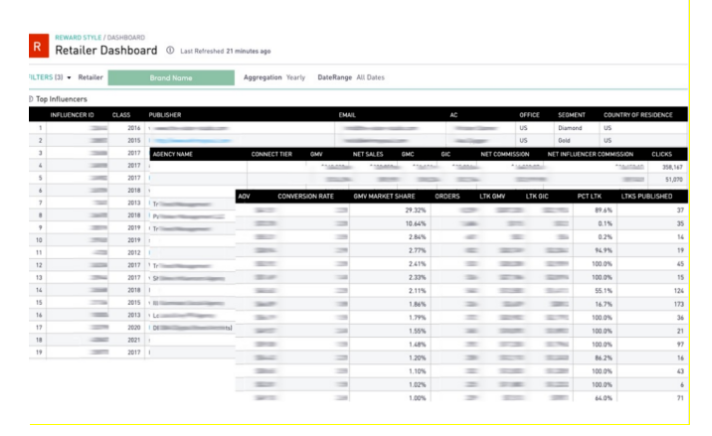
Task: Click the 173 LTKs published value
Action: [x=679, y=304]
